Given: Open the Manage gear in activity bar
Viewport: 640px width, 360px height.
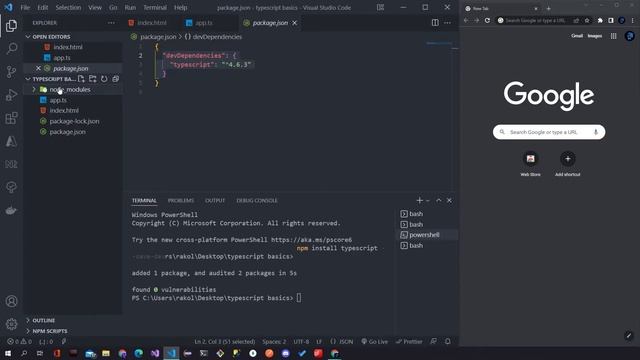Looking at the screenshot, I should pyautogui.click(x=11, y=324).
